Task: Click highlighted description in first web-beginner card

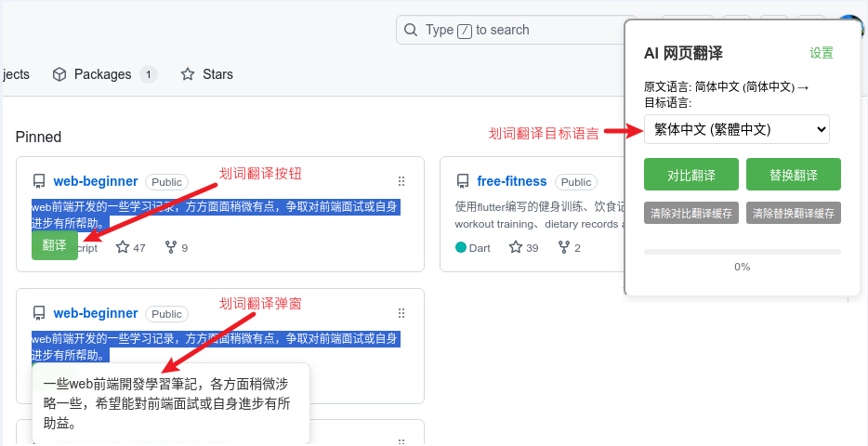Action: tap(216, 215)
